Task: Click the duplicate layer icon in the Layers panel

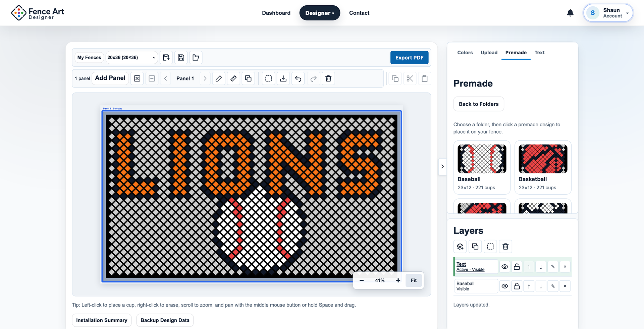Action: pos(475,247)
